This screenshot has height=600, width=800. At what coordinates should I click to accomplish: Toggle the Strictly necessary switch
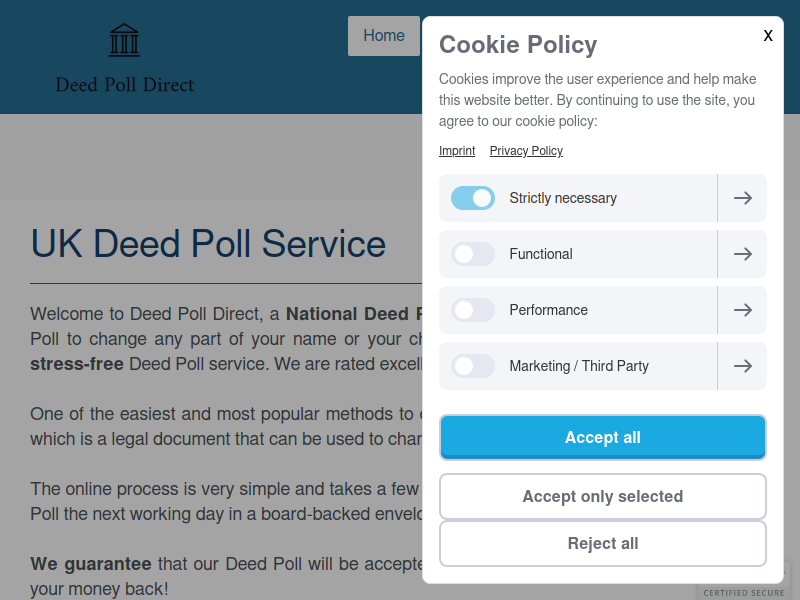coord(473,198)
